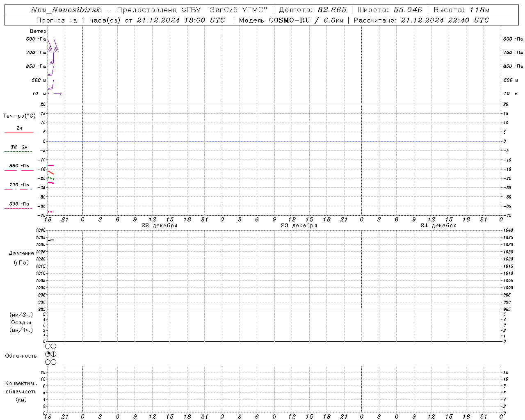The image size is (525, 420).
Task: Click the station name Nov_Novosibirsk
Action: click(66, 10)
